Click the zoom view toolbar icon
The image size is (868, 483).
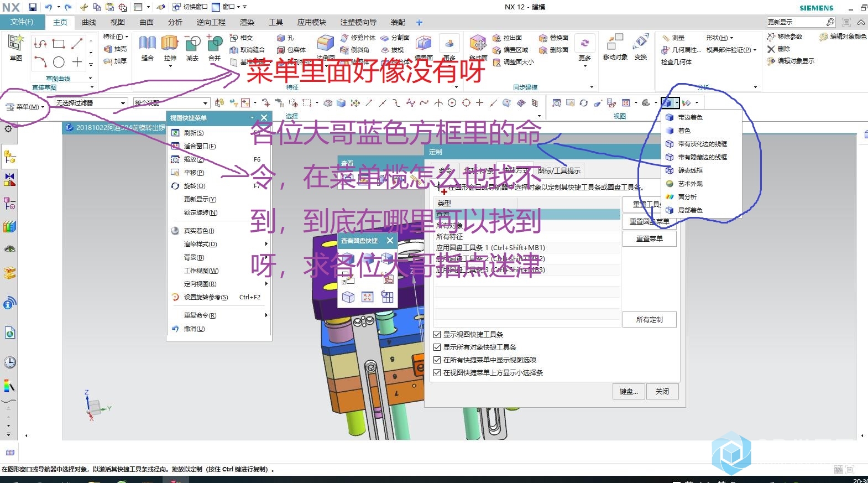557,103
